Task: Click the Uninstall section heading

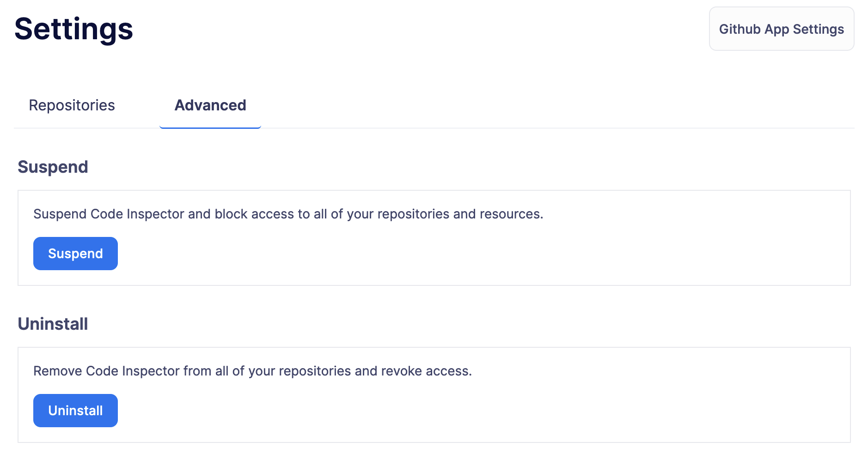Action: click(53, 324)
